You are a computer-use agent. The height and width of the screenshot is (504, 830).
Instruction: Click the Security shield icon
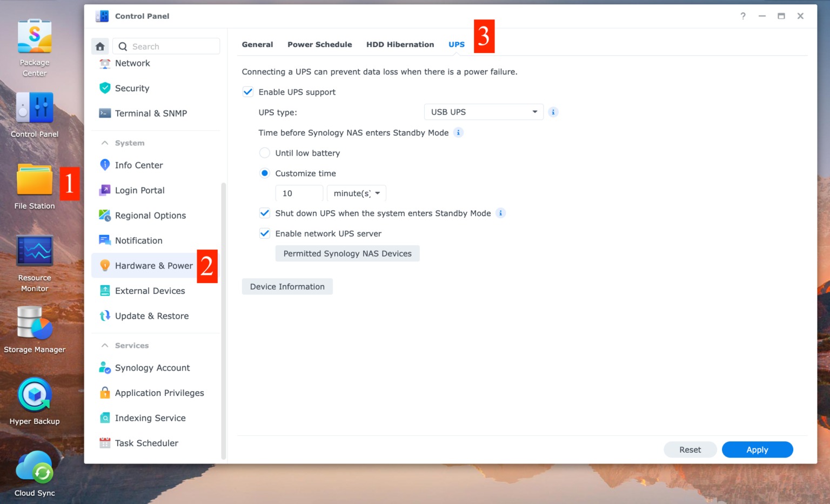coord(105,88)
